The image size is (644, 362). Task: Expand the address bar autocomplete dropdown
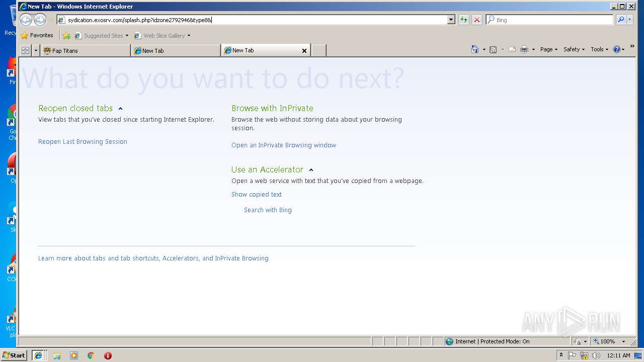[x=451, y=20]
